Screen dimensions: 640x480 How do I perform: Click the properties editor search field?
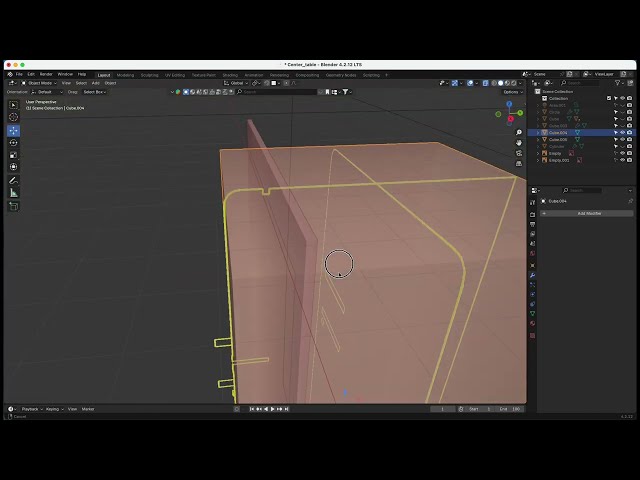581,191
